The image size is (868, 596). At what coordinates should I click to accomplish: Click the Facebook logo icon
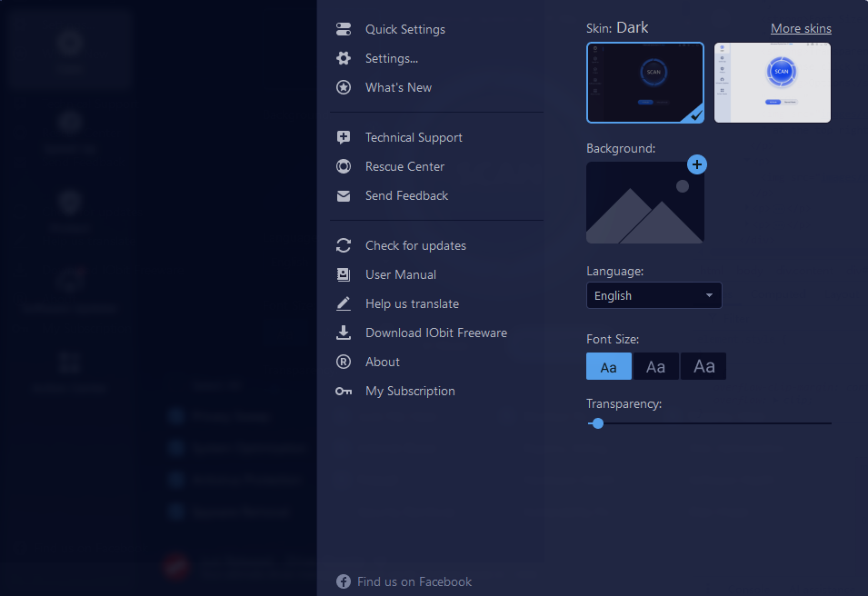[x=344, y=581]
